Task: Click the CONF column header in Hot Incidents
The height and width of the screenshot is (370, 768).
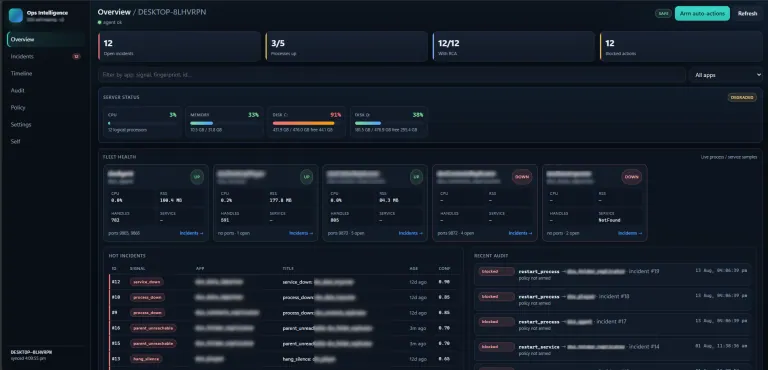Action: pos(444,269)
